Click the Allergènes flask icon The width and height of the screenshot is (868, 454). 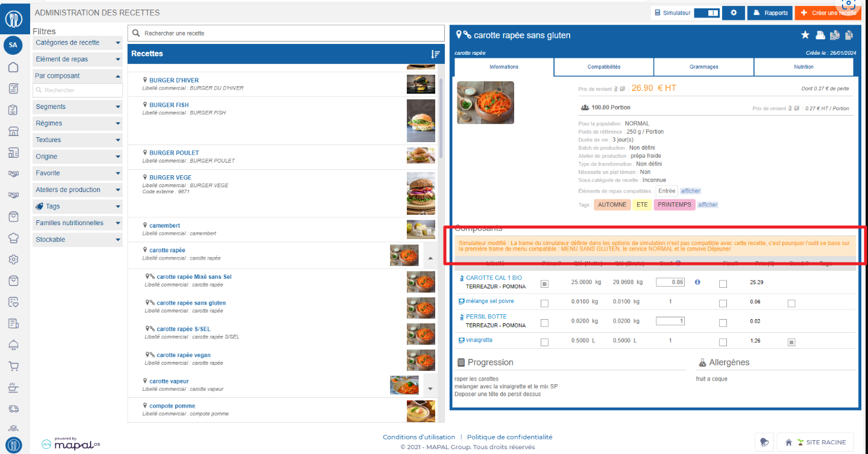point(702,362)
